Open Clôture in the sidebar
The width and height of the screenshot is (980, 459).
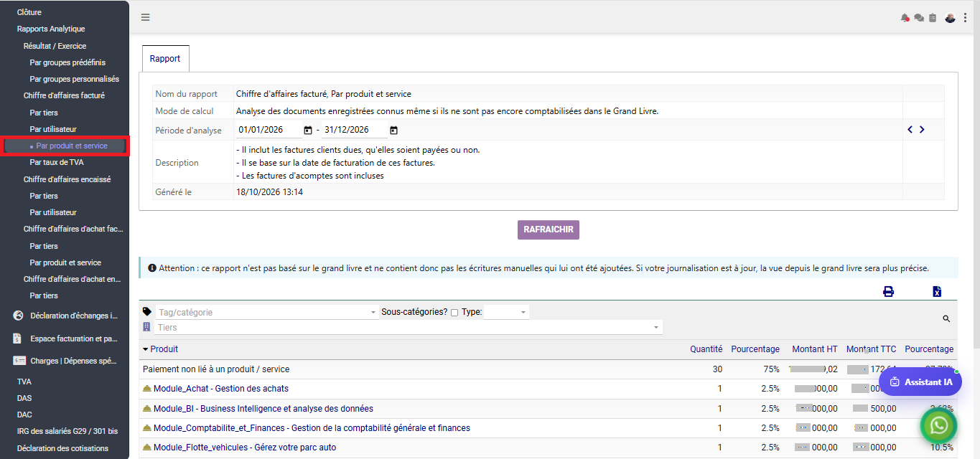(x=29, y=12)
